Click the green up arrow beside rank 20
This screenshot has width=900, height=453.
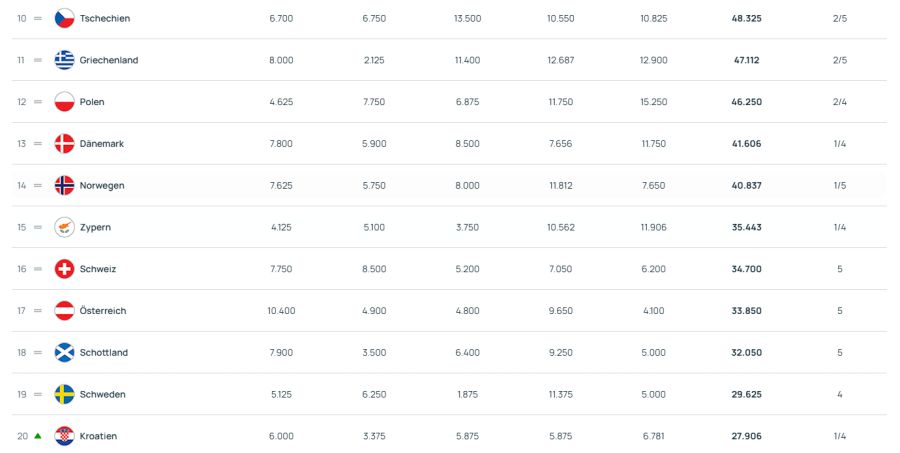pos(38,436)
